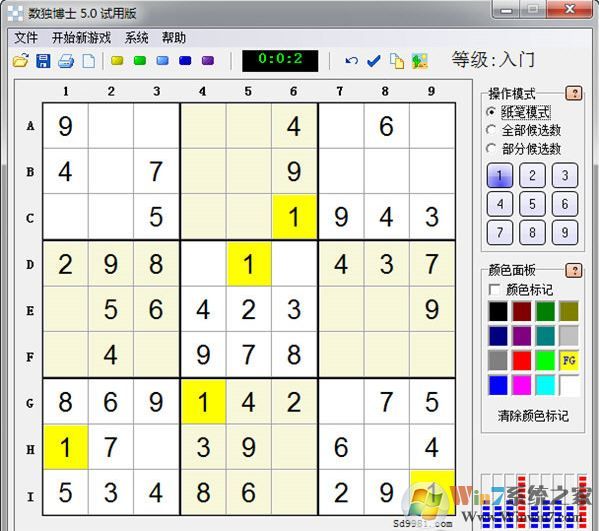The image size is (599, 531).
Task: Choose number 8 on the keypad
Action: point(532,232)
